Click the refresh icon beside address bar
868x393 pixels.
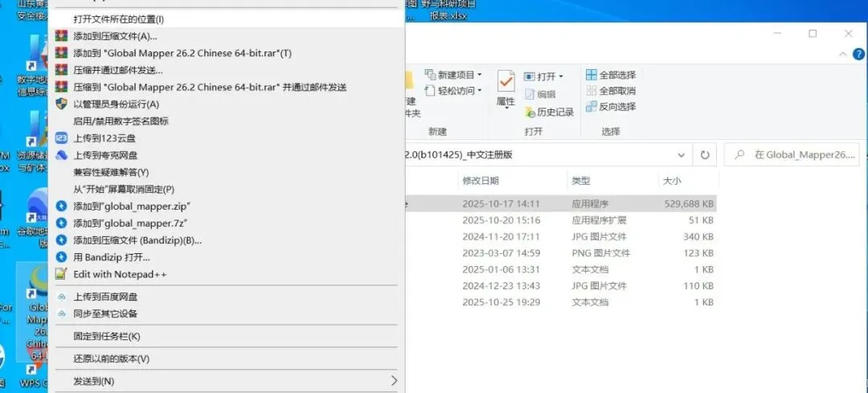[x=705, y=155]
